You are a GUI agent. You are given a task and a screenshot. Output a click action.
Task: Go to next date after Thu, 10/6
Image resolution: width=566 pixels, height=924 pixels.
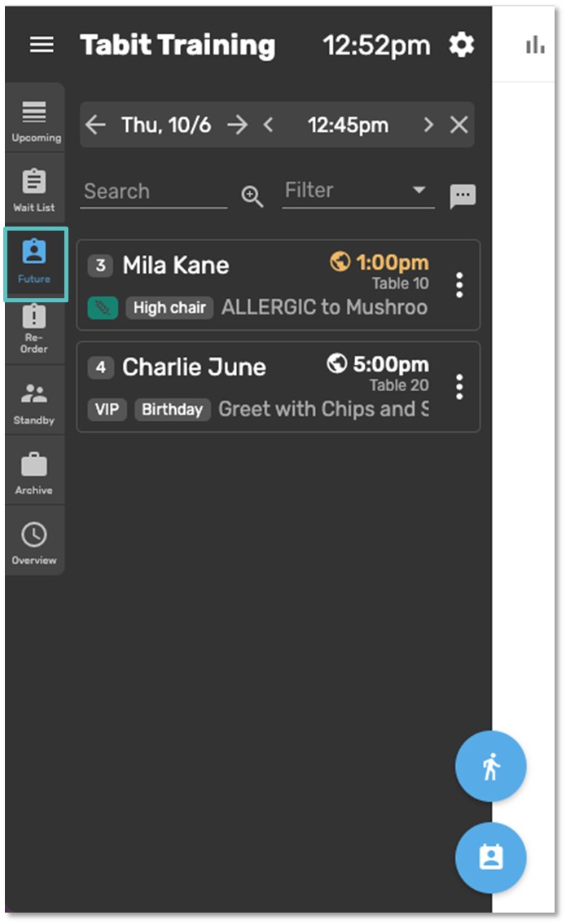237,125
